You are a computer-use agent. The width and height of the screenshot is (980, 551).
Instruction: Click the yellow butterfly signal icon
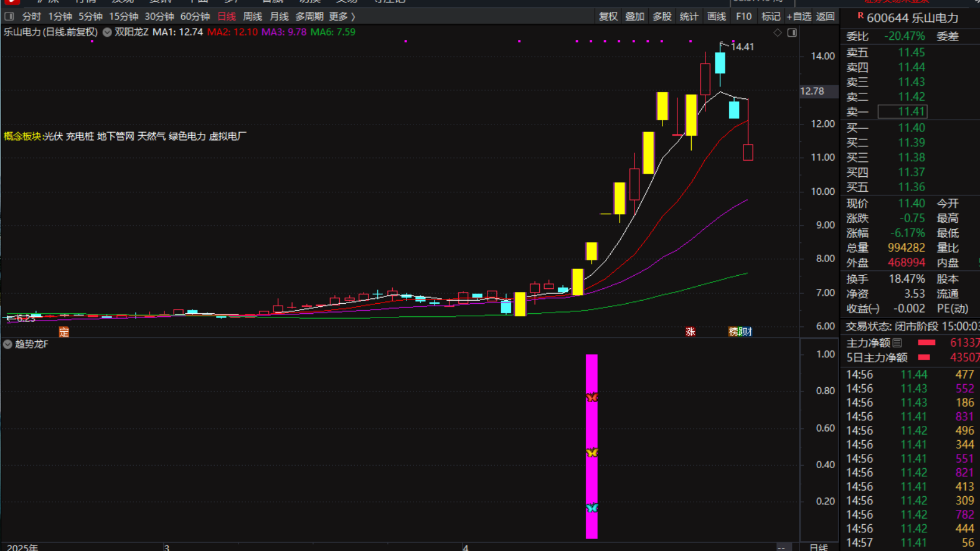pos(591,453)
